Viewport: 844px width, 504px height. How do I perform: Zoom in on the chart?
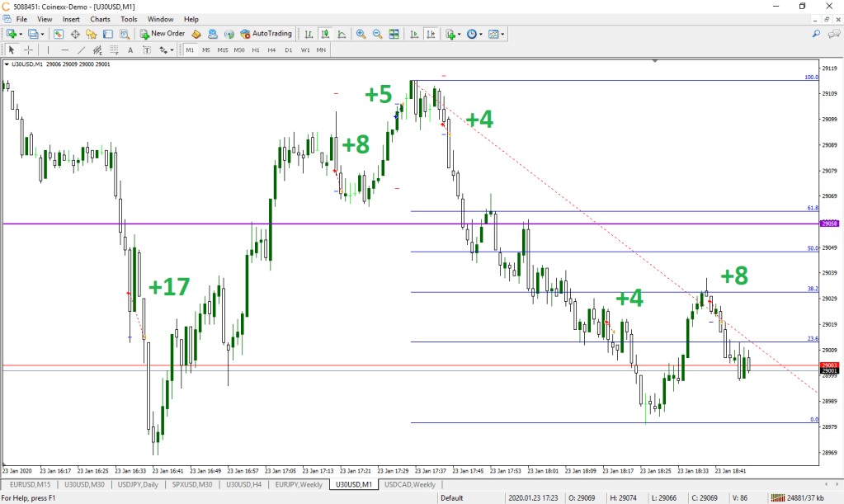pyautogui.click(x=361, y=34)
